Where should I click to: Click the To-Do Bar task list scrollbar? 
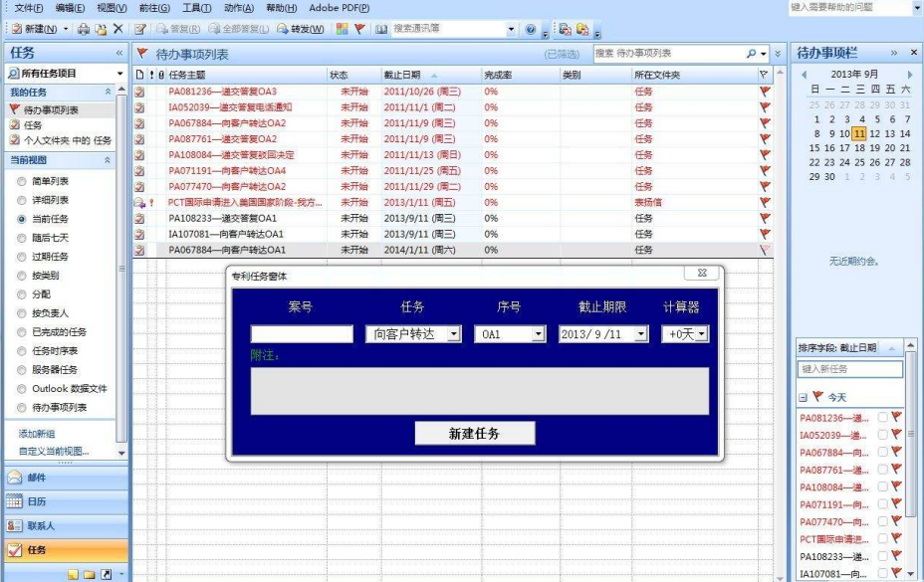coord(910,460)
